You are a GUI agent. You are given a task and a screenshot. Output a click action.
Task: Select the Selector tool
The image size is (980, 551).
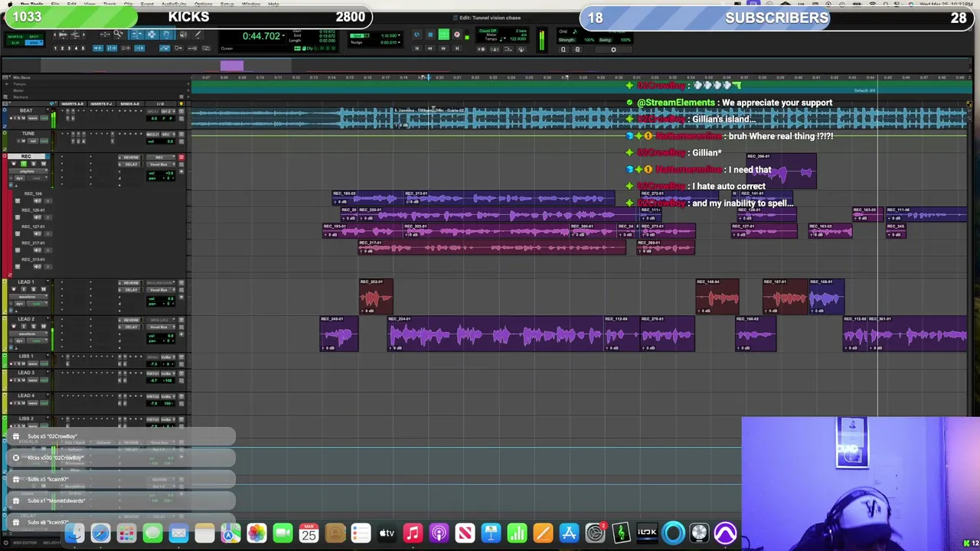[152, 34]
